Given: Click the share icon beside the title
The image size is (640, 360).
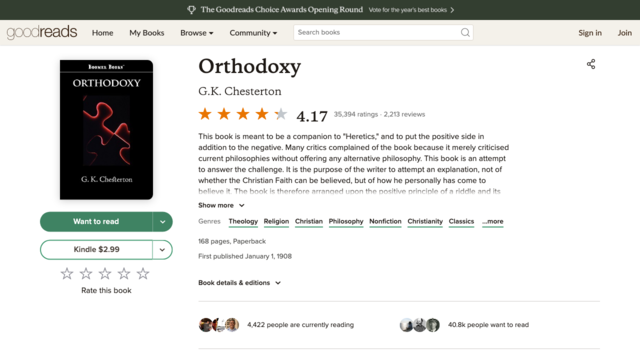Looking at the screenshot, I should tap(591, 64).
